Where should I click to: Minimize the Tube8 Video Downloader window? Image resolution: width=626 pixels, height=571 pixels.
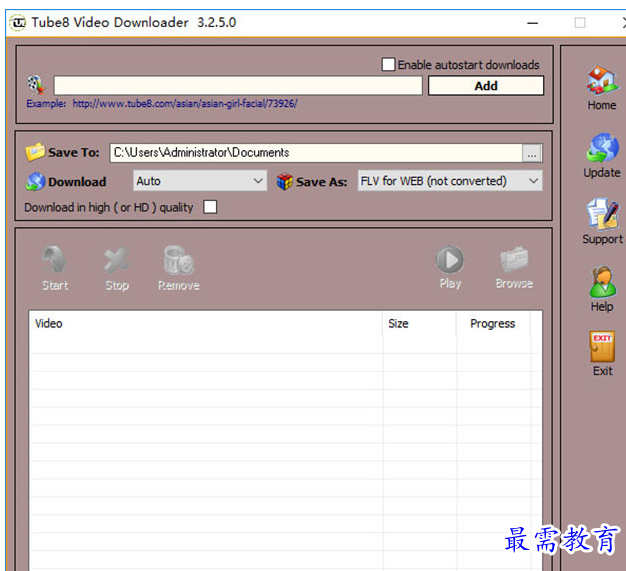click(x=533, y=23)
